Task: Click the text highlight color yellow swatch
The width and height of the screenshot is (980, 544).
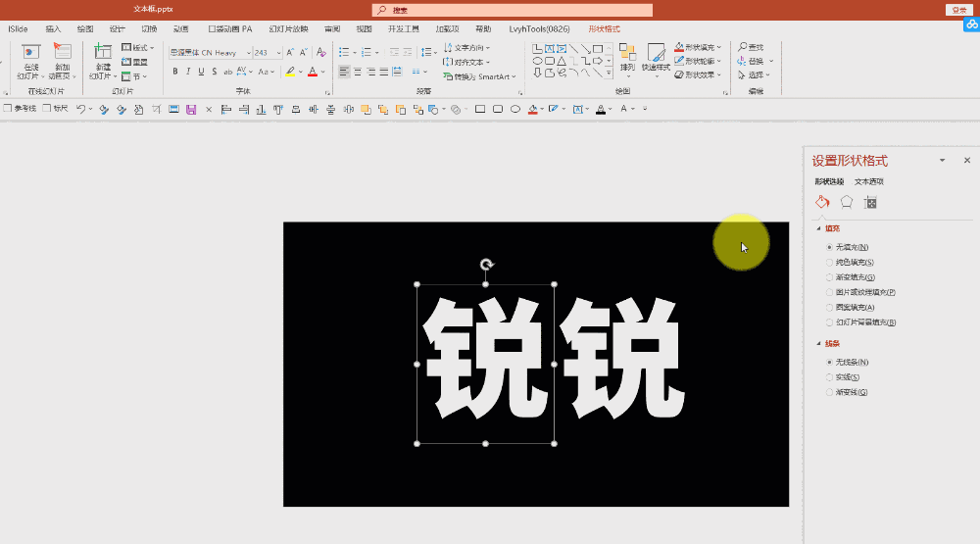Action: click(x=290, y=72)
